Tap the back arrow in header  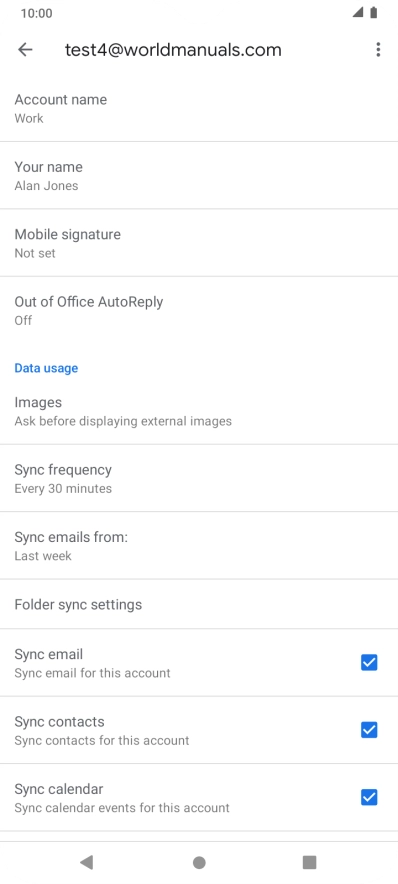click(25, 50)
